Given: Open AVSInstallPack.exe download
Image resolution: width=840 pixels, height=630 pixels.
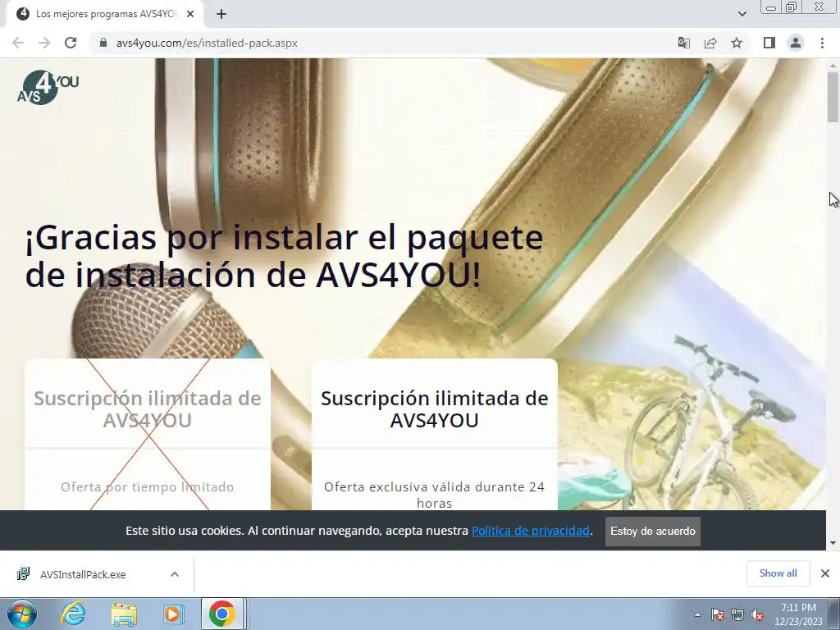Looking at the screenshot, I should click(83, 574).
